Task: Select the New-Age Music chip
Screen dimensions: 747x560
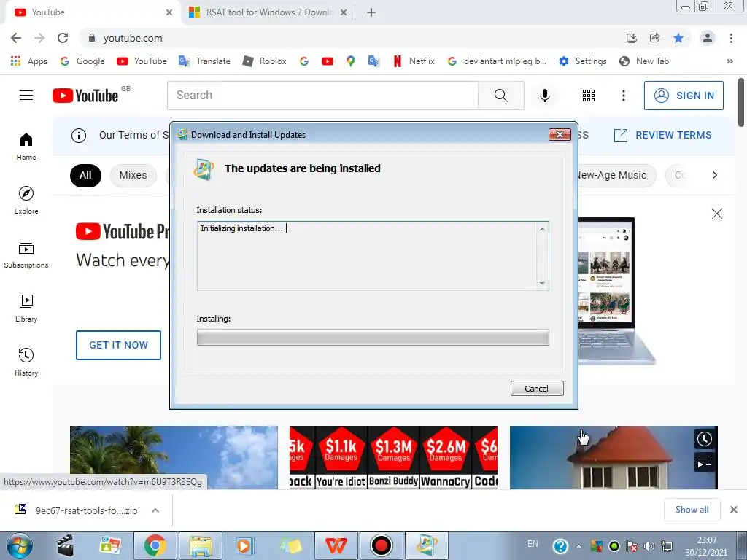Action: pos(617,175)
